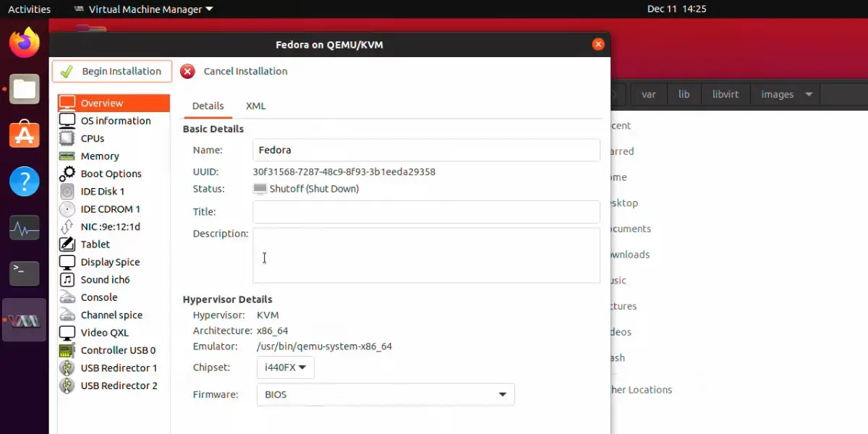The image size is (868, 434).
Task: Switch to the Details tab
Action: click(208, 106)
